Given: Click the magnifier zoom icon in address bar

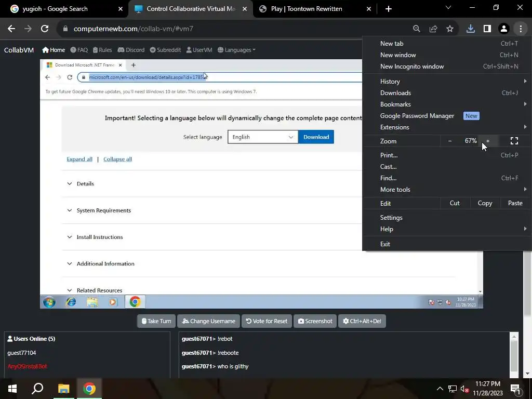Looking at the screenshot, I should coord(416,29).
